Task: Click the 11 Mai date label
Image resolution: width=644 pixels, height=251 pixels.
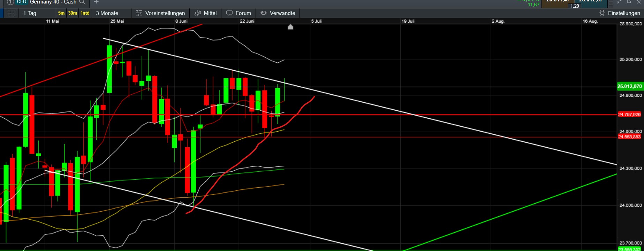Action: tap(53, 21)
